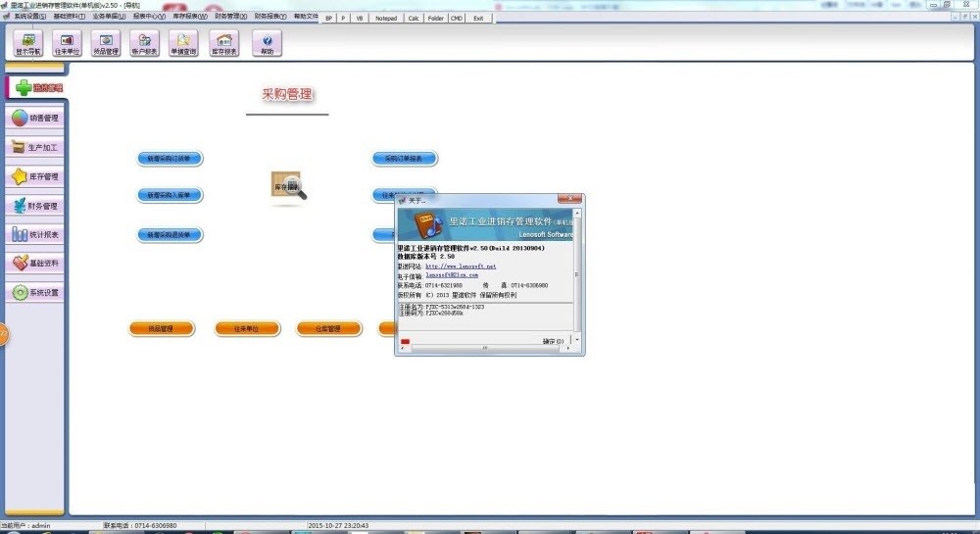This screenshot has width=980, height=534.
Task: Launch Calc from the top toolbar
Action: (414, 18)
